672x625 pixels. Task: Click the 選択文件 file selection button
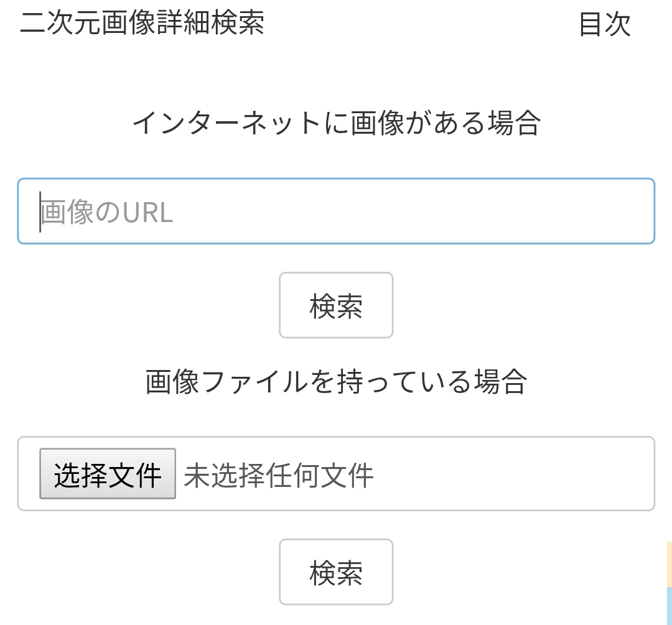[x=106, y=474]
